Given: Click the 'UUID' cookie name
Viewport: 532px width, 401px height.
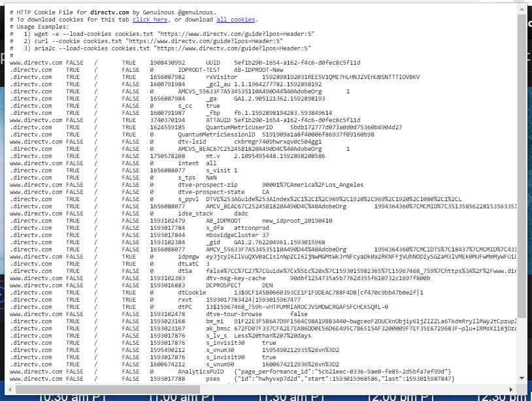Looking at the screenshot, I should [x=213, y=63].
